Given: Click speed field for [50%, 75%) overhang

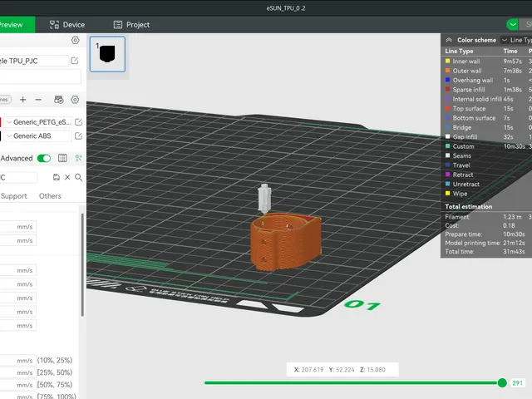Looking at the screenshot, I should point(18,385).
